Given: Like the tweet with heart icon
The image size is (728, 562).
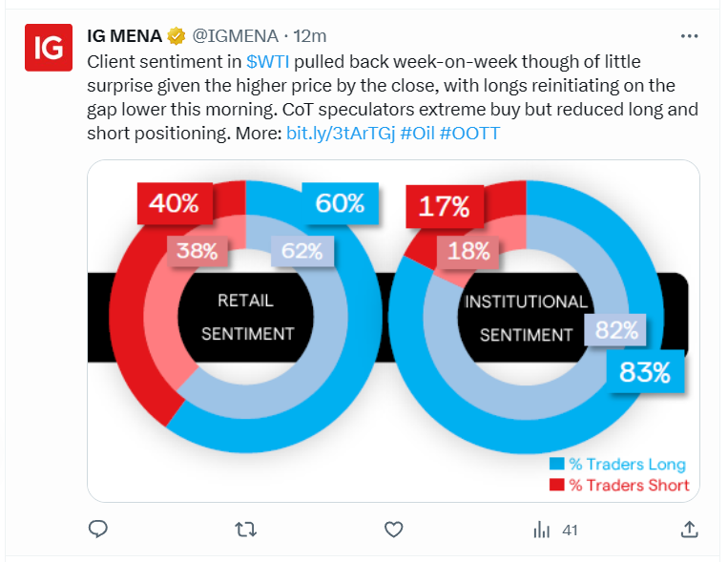Looking at the screenshot, I should tap(393, 529).
